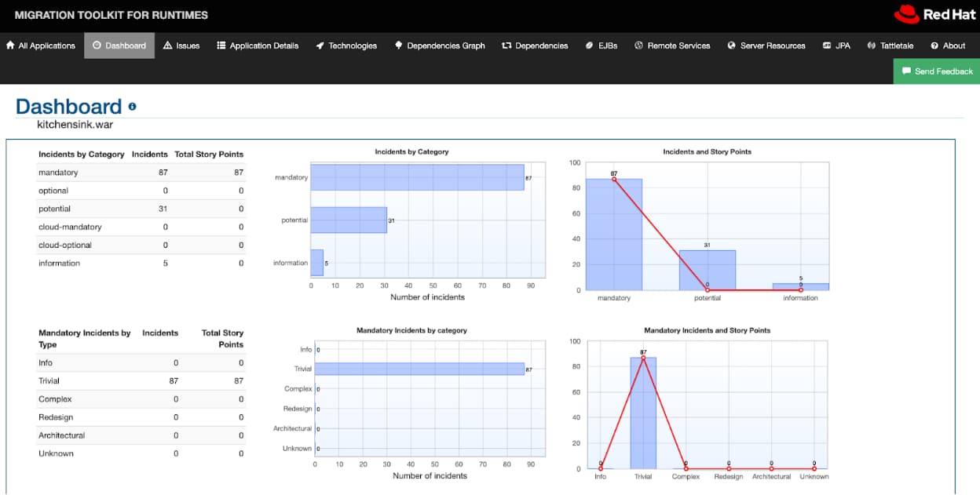980x495 pixels.
Task: Go to Server Resources tab
Action: pos(766,45)
